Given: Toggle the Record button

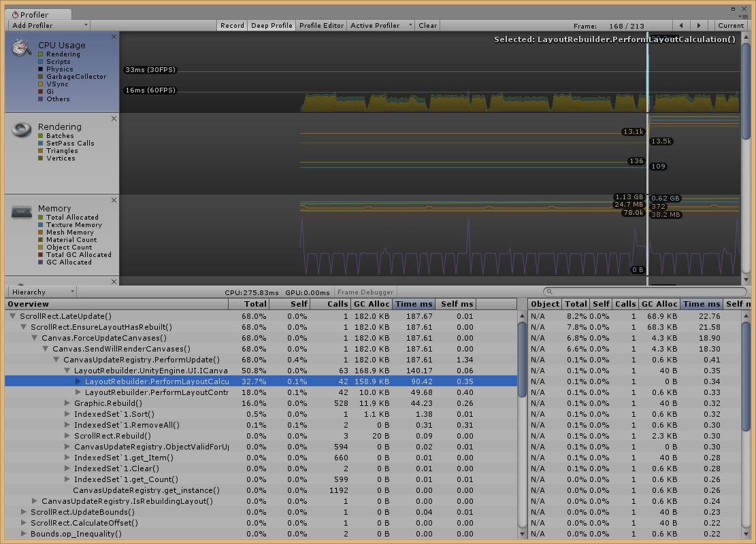Looking at the screenshot, I should [232, 26].
